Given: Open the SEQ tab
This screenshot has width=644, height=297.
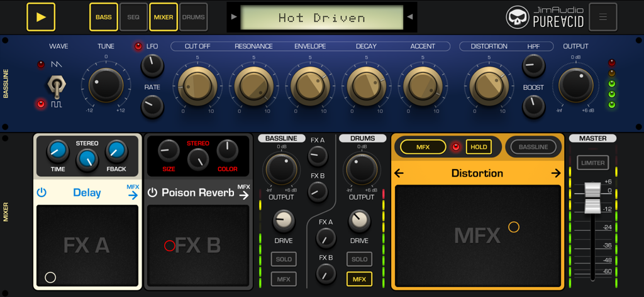Looking at the screenshot, I should (133, 17).
